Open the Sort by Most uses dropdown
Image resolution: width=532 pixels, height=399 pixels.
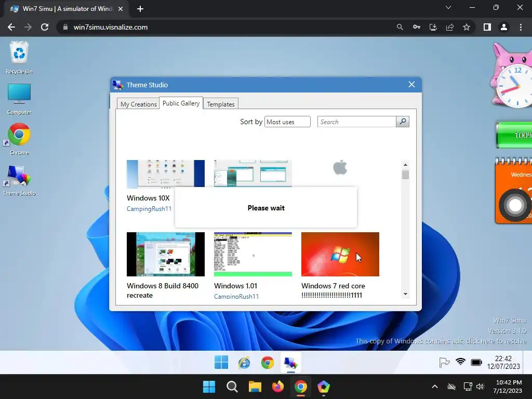click(287, 122)
